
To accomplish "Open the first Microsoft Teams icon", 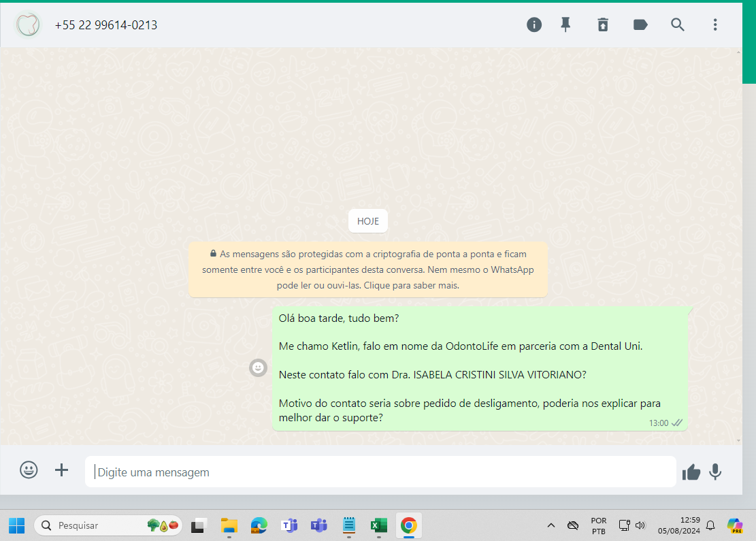I will point(289,525).
